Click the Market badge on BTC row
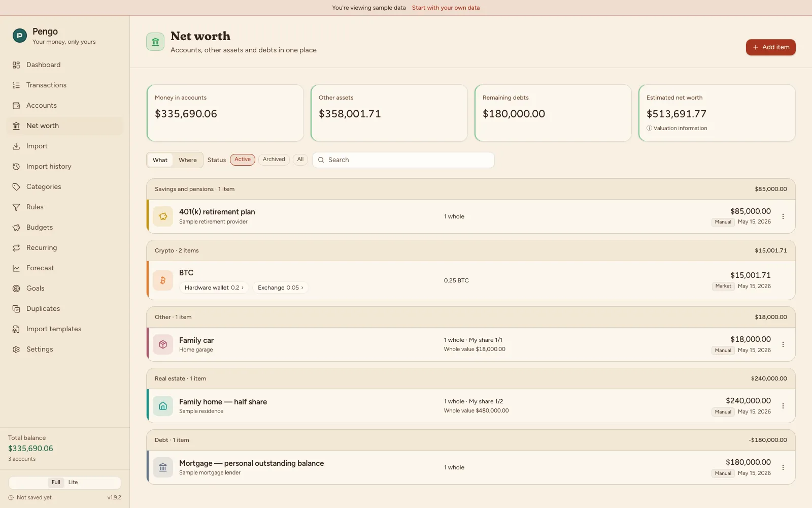812x508 pixels. [723, 286]
